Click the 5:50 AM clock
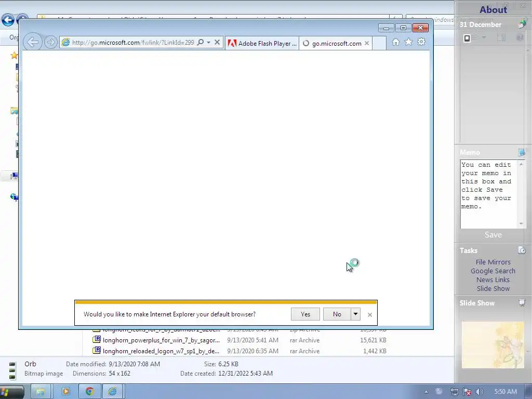 [x=506, y=392]
